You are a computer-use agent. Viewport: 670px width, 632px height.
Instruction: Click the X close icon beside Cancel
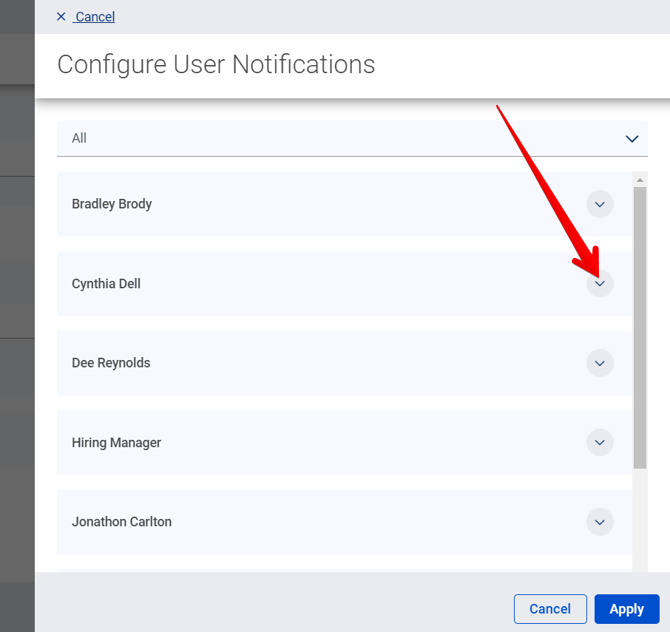tap(61, 17)
